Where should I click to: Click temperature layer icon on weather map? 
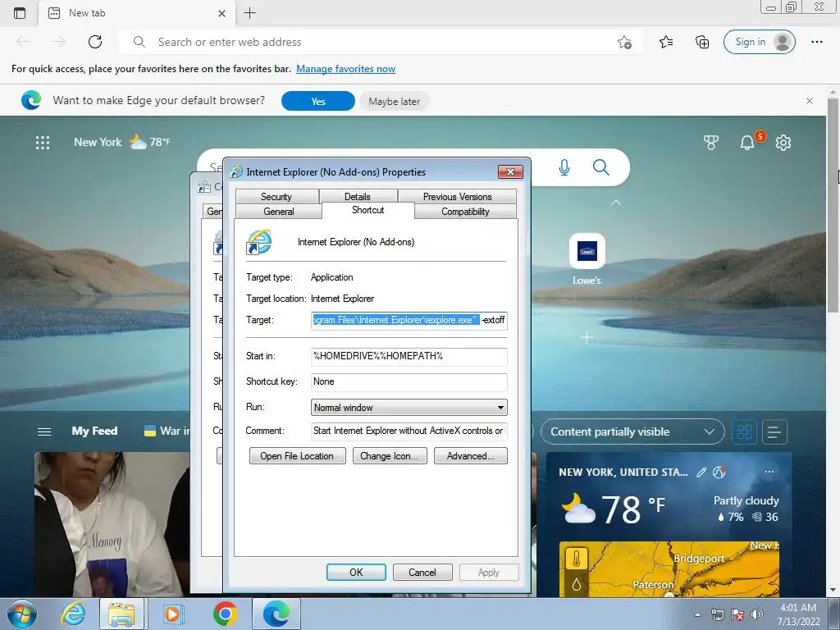point(577,559)
